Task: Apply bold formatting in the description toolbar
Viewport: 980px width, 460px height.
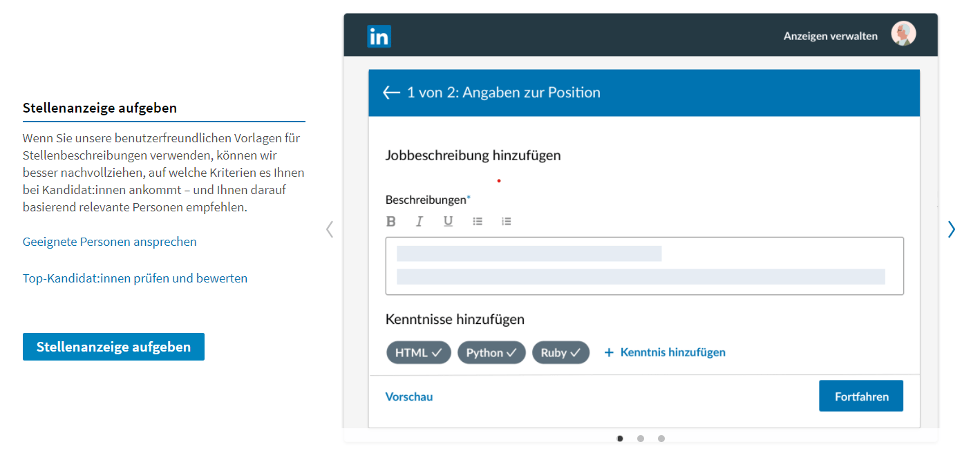Action: coord(390,221)
